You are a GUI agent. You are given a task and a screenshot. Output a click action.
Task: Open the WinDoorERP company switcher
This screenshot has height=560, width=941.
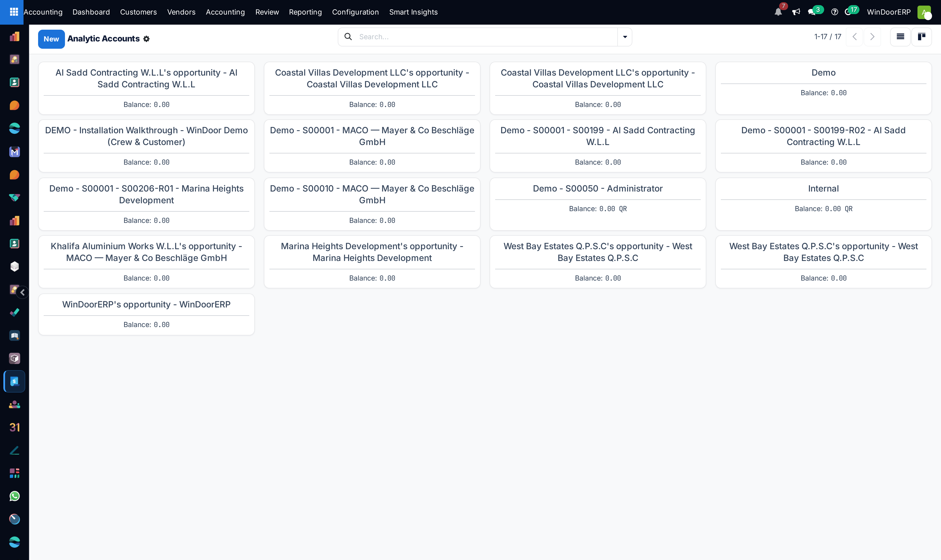tap(889, 12)
